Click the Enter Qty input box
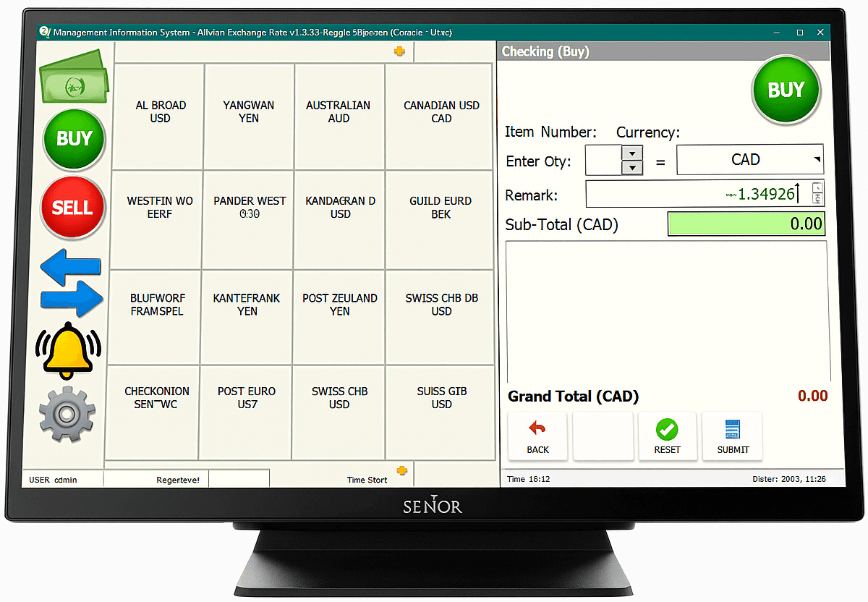The height and width of the screenshot is (602, 868). point(604,160)
